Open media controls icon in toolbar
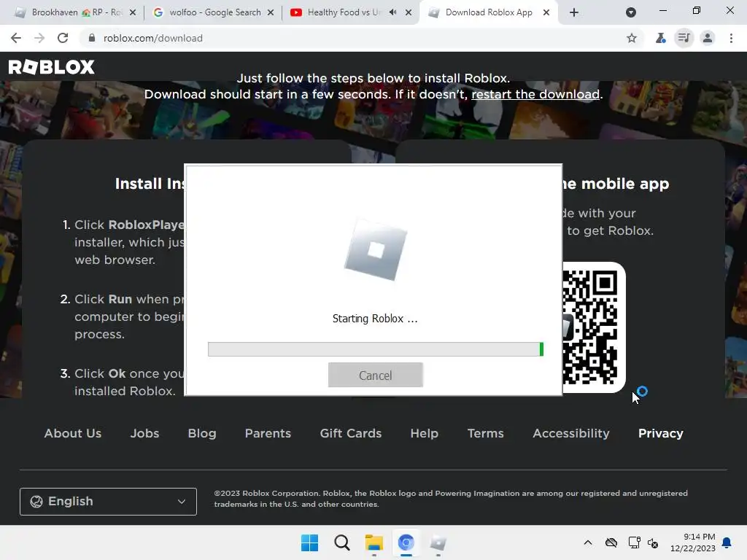 pos(684,38)
